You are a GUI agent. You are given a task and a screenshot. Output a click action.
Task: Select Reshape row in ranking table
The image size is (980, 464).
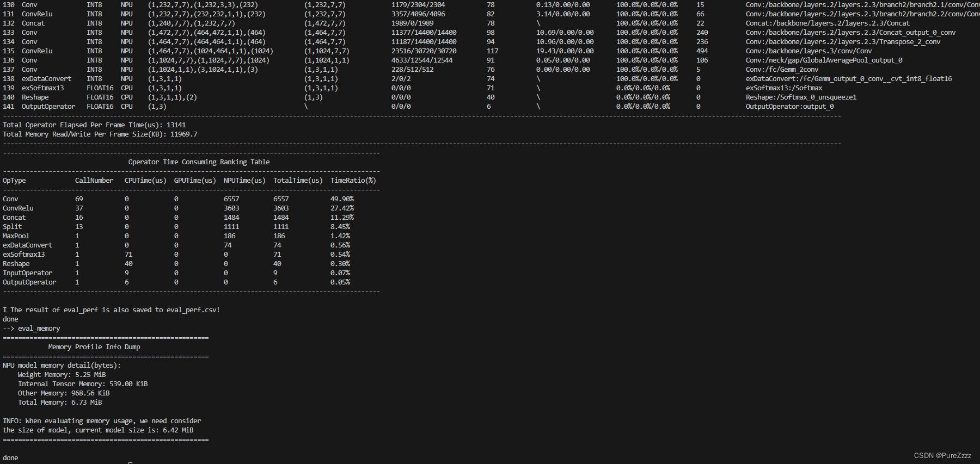[176, 263]
